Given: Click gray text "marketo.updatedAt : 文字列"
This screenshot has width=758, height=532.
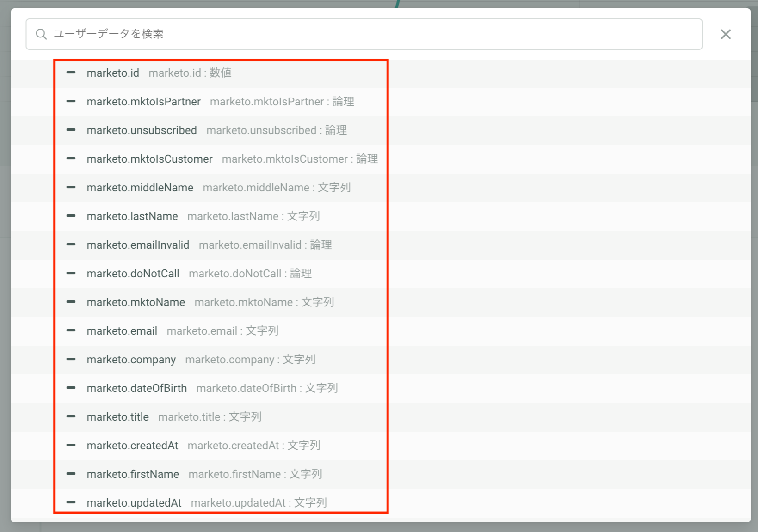Looking at the screenshot, I should pyautogui.click(x=259, y=503).
